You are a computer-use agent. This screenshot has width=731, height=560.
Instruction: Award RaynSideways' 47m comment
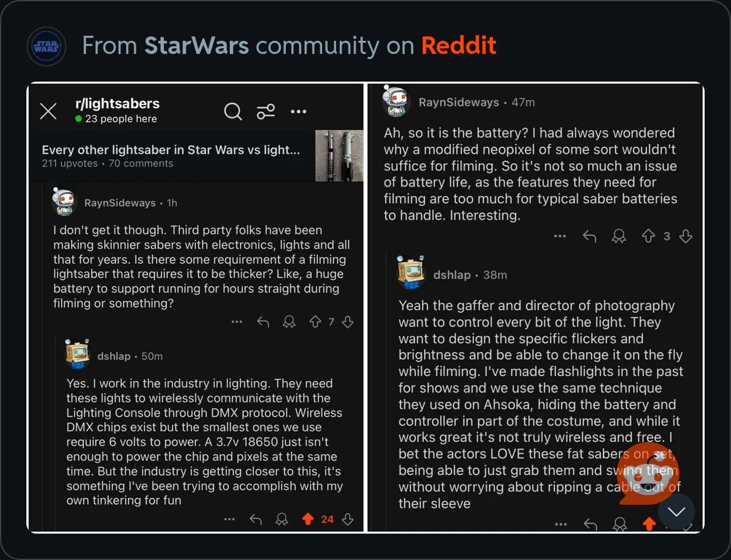[619, 236]
